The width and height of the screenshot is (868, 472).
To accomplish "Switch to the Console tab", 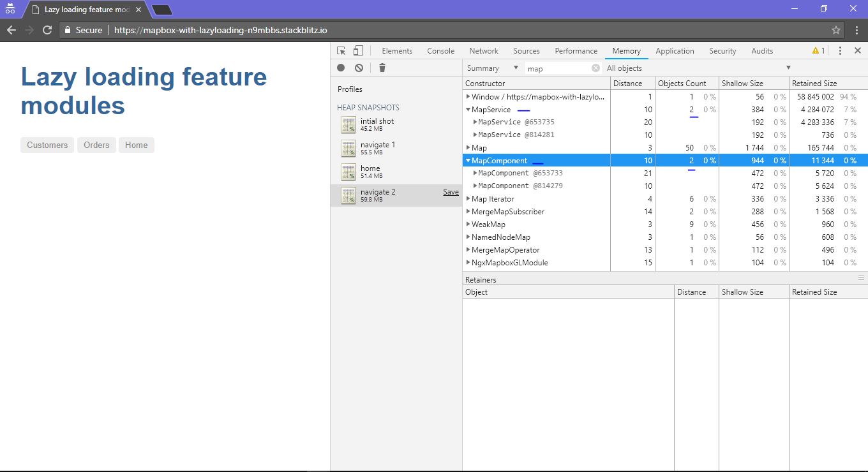I will [440, 51].
